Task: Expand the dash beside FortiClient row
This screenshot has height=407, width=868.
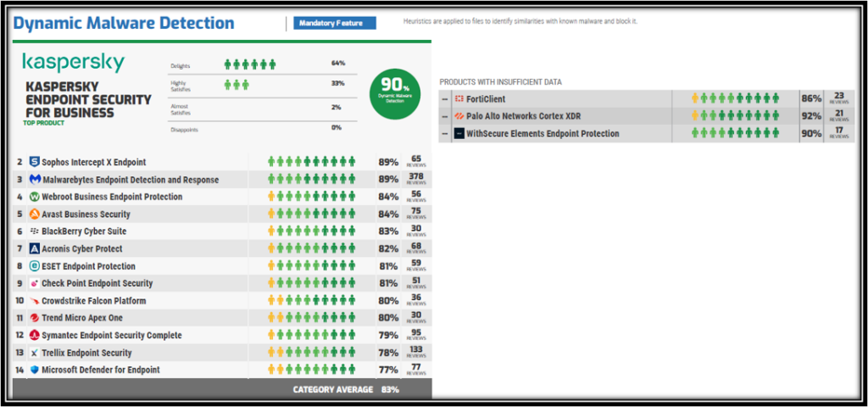Action: click(445, 99)
